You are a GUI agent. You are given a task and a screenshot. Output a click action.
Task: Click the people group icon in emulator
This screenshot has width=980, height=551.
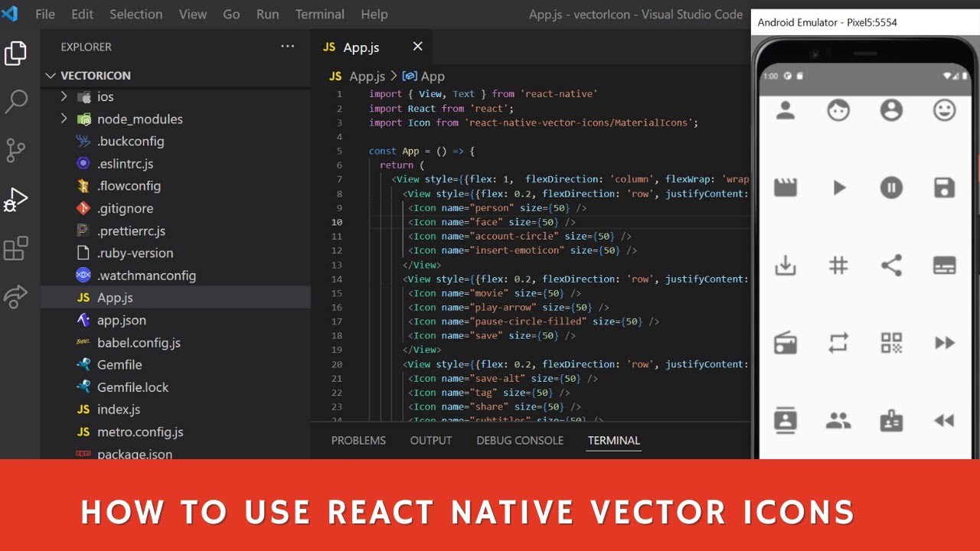tap(838, 420)
